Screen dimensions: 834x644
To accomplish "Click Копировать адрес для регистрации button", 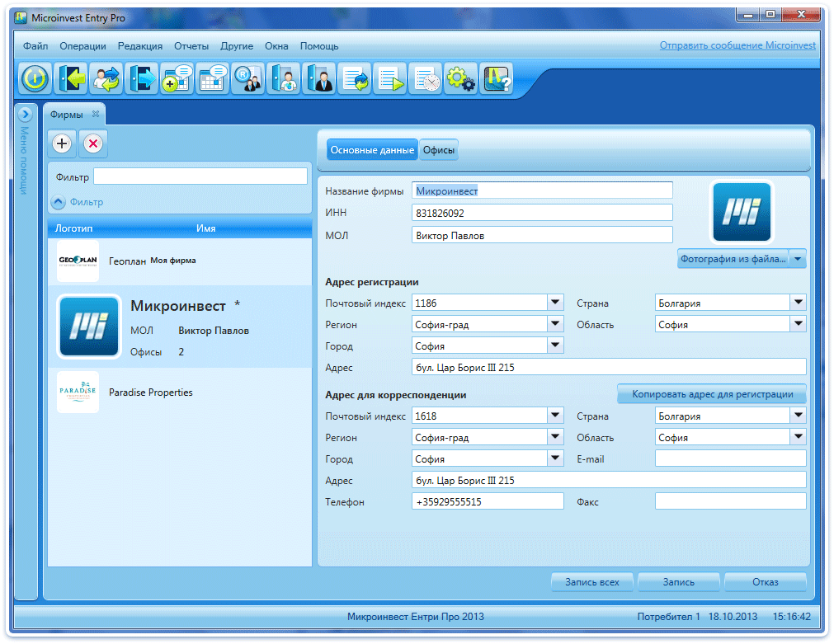I will tap(712, 395).
